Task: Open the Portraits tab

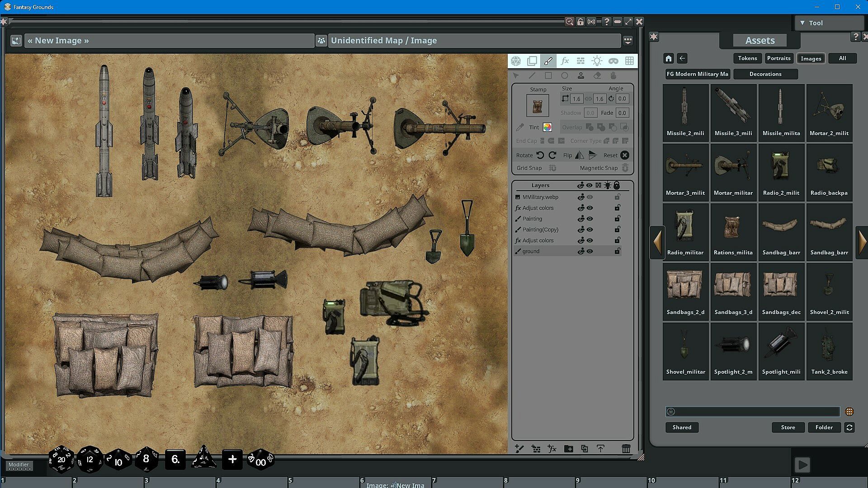Action: point(778,58)
